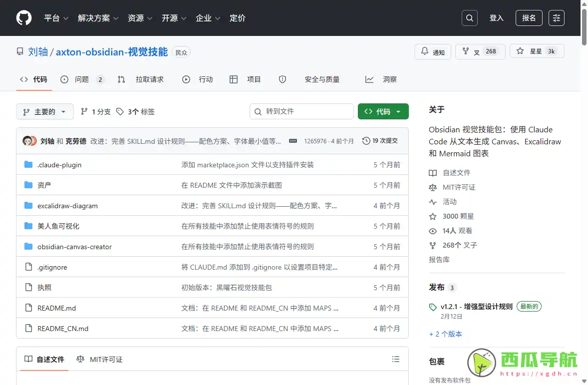Click the book icon beside 自述文件 in About
Image resolution: width=588 pixels, height=385 pixels.
coord(433,173)
